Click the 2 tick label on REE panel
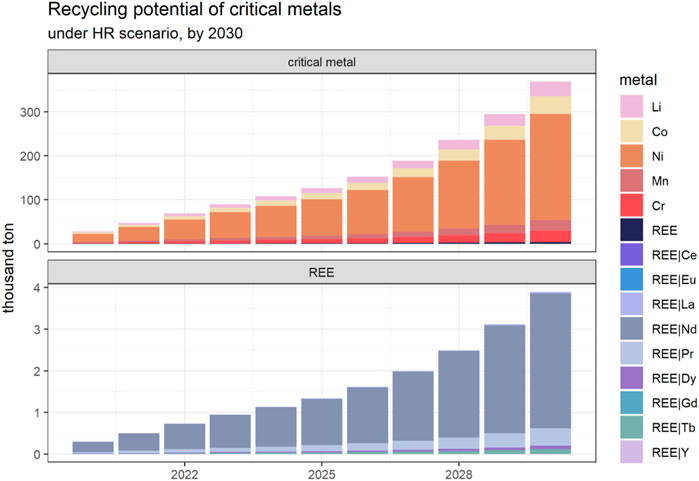699x481 pixels. pos(37,371)
